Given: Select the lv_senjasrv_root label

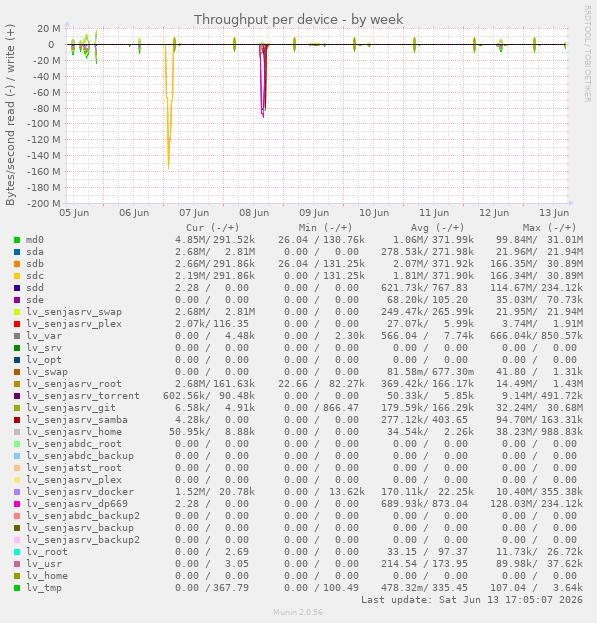Looking at the screenshot, I should 74,384.
